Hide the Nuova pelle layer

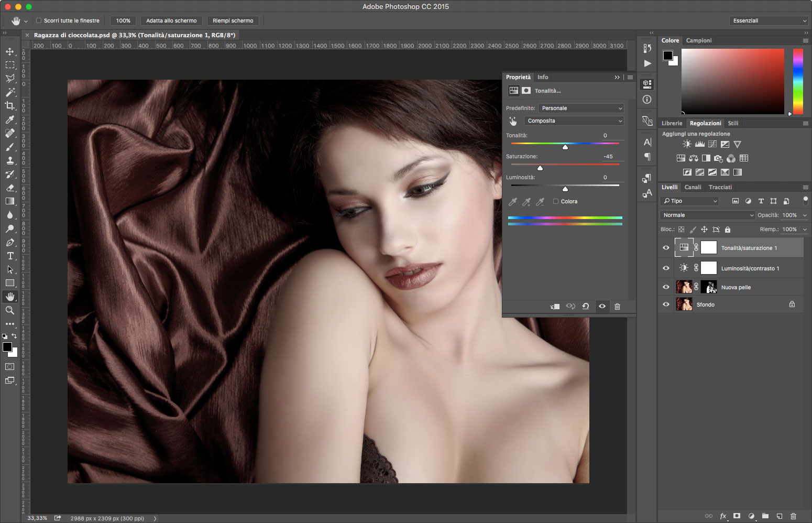point(666,287)
